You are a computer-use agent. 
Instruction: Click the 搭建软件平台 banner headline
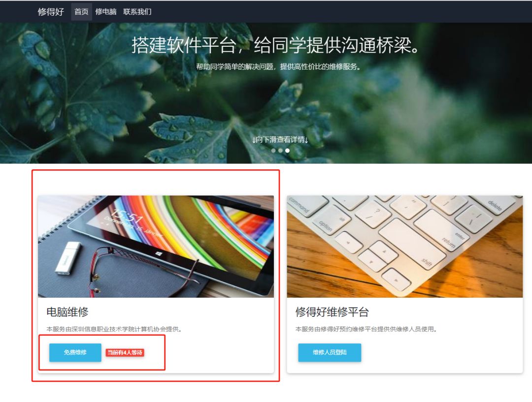point(275,45)
